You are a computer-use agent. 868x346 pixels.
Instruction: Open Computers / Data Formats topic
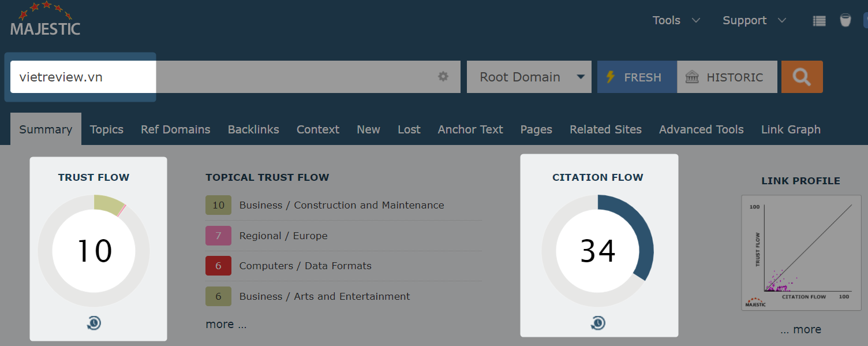305,266
